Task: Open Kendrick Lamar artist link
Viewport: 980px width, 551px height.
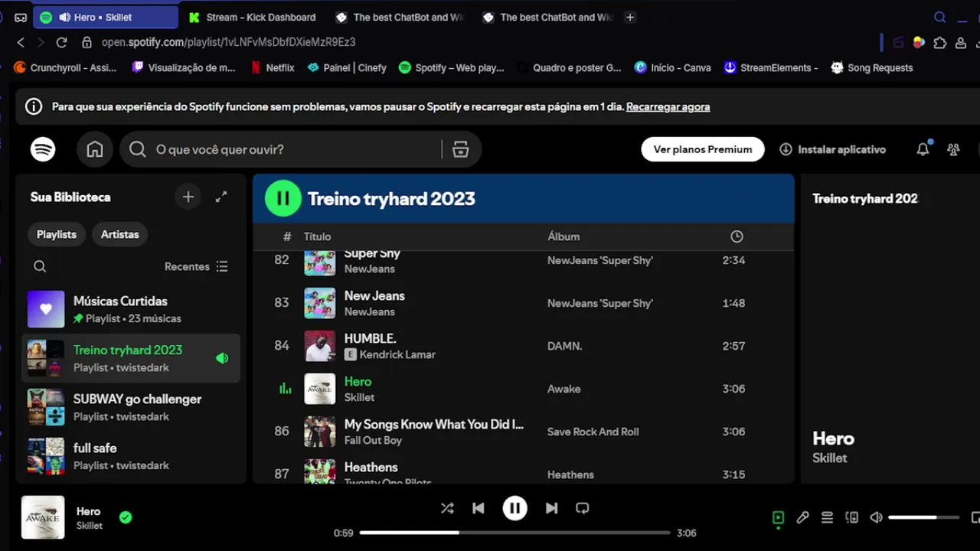Action: tap(397, 354)
